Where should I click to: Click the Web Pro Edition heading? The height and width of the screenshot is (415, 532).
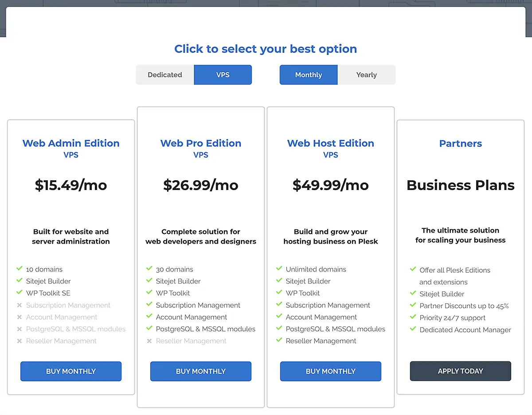coord(201,143)
